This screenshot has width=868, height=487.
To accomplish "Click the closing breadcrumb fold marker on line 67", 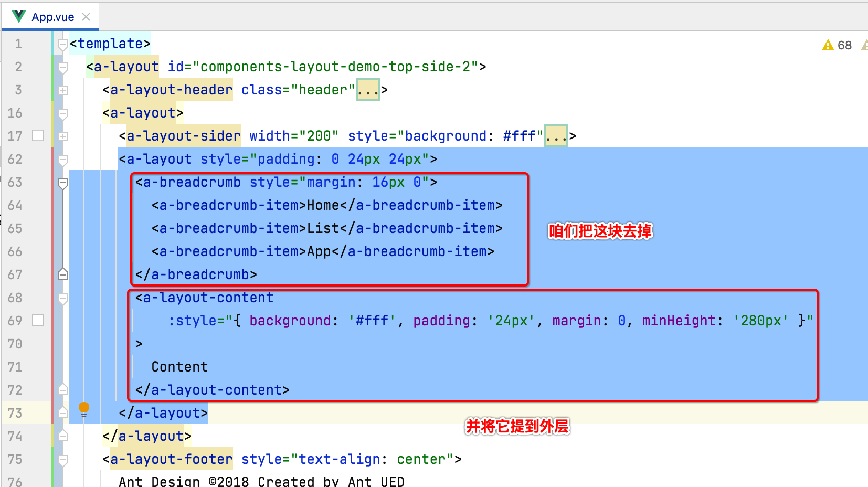I will point(63,274).
